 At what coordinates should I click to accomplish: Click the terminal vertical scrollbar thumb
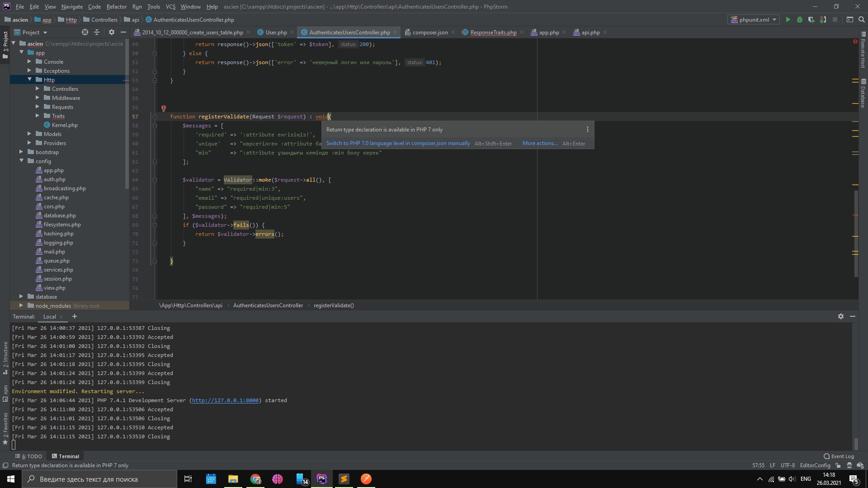[856, 444]
